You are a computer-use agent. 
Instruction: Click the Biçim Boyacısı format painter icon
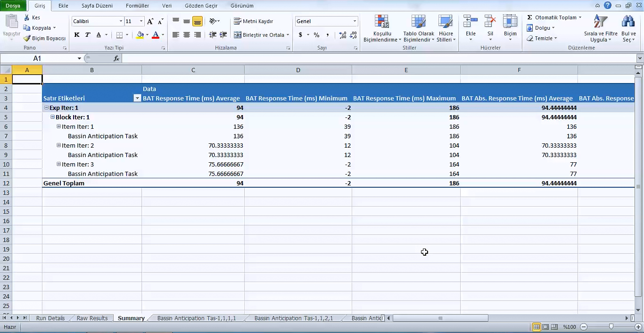[x=27, y=38]
